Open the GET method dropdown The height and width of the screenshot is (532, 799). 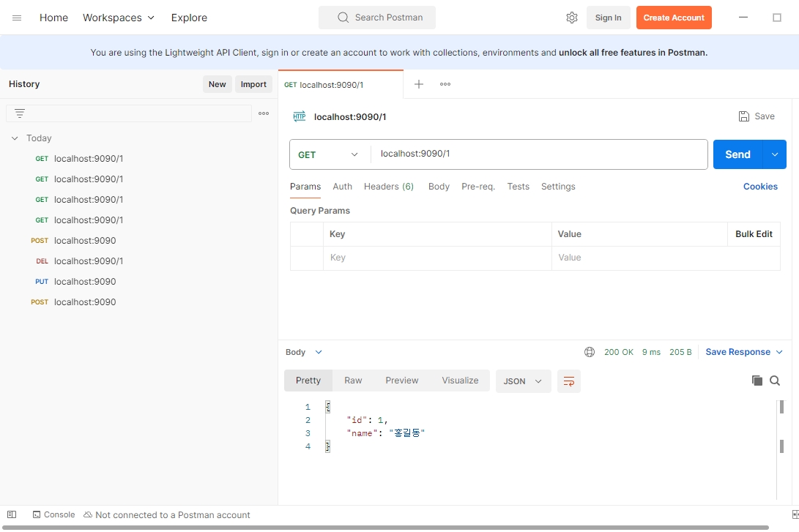[327, 154]
